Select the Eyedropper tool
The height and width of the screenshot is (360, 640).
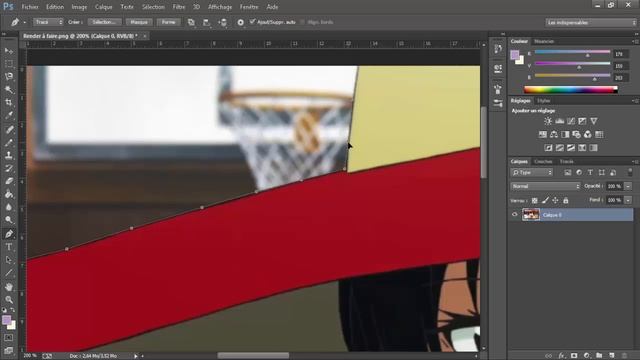pos(9,116)
